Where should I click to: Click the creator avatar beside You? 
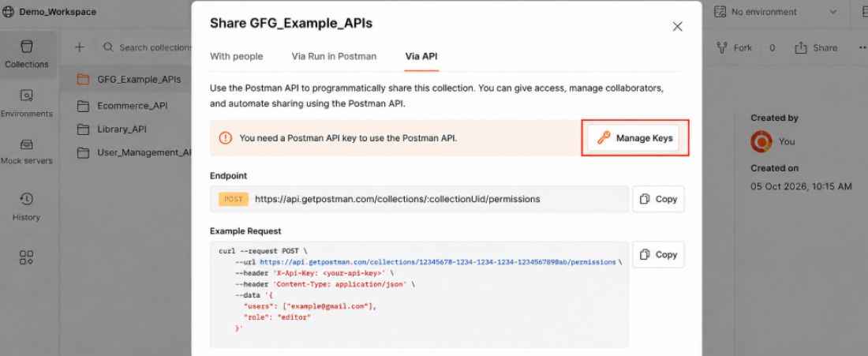[761, 142]
